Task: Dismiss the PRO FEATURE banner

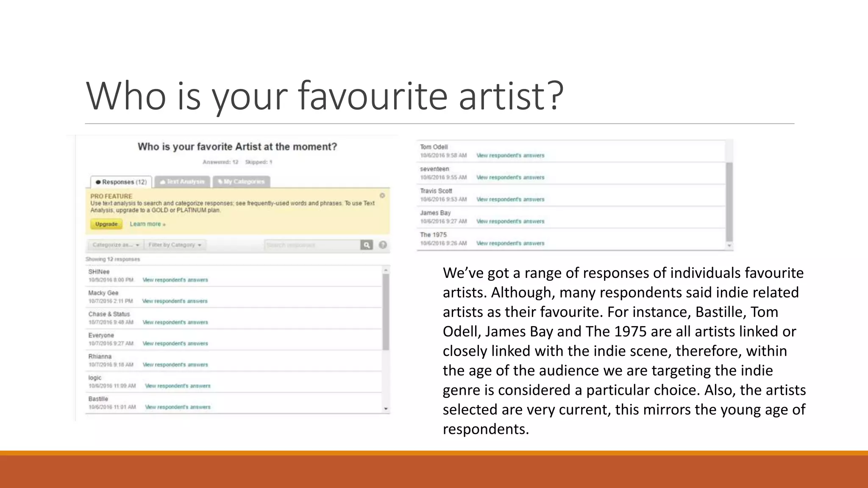Action: [x=382, y=195]
